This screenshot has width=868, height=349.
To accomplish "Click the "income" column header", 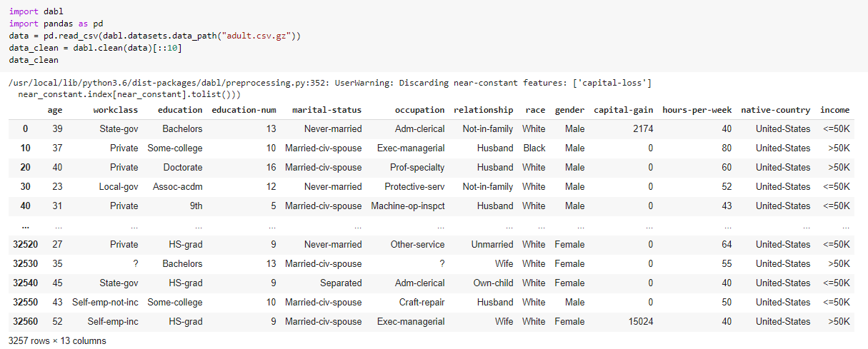I will [x=835, y=110].
